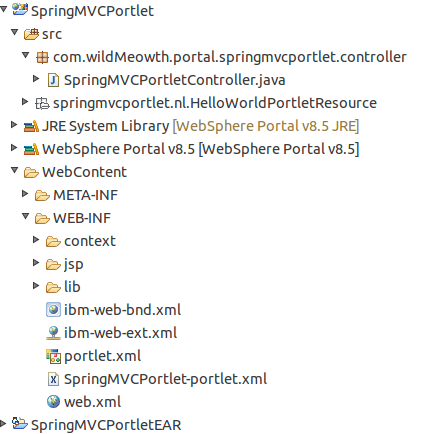444x434 pixels.
Task: Select the SpringMVCPortlet-portlet.xml file name
Action: click(166, 379)
